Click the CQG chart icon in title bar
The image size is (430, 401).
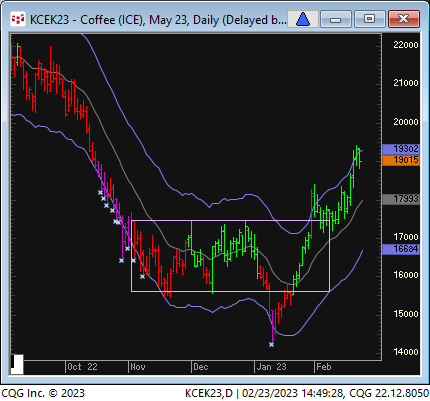coord(18,19)
